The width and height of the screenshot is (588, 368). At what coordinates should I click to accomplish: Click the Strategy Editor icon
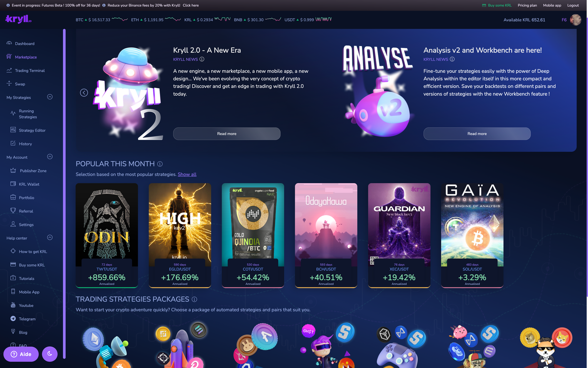click(13, 130)
